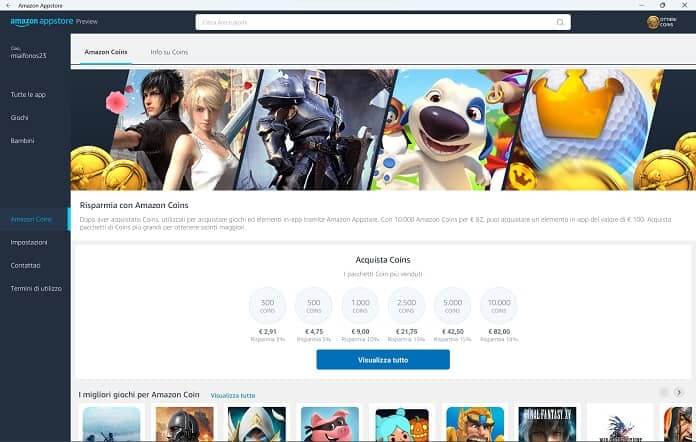The image size is (696, 442).
Task: Open the helmeted soldier game thumbnail
Action: [x=185, y=424]
